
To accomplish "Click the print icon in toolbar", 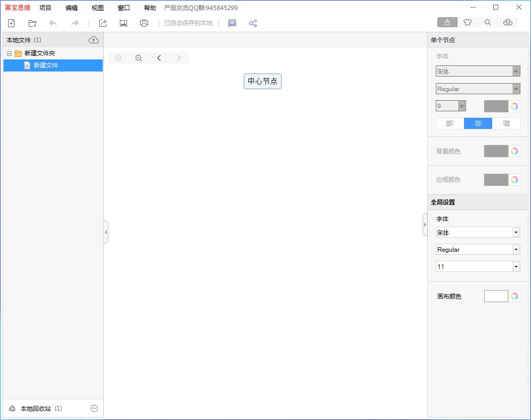I will pyautogui.click(x=144, y=23).
